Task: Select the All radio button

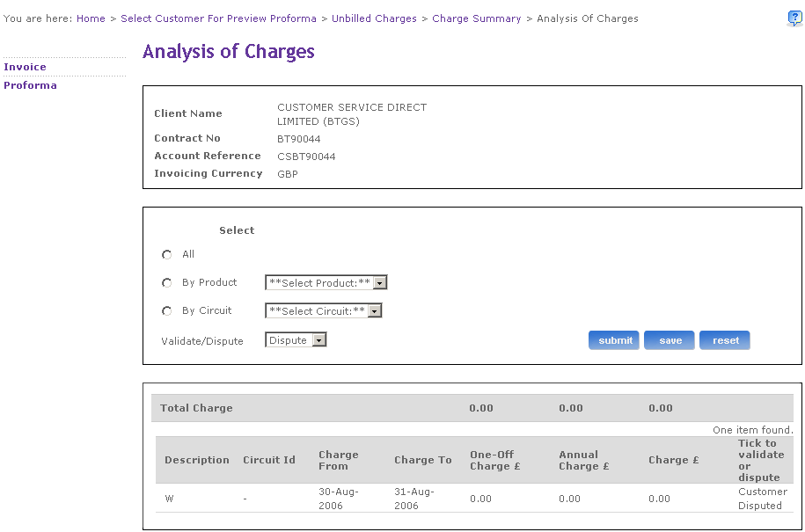Action: click(167, 255)
